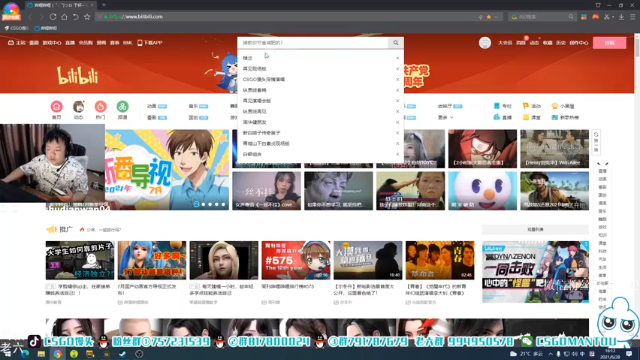The image size is (640, 360).
Task: Open the browser download icon
Action: click(621, 17)
